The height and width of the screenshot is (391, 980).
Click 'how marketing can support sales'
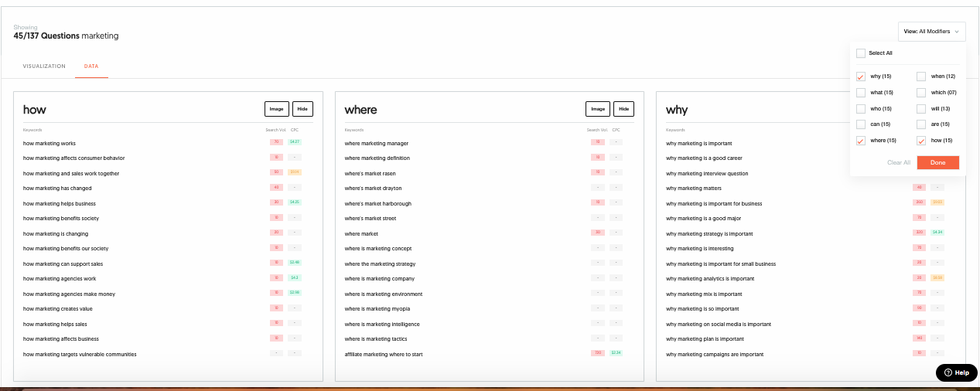tap(63, 263)
